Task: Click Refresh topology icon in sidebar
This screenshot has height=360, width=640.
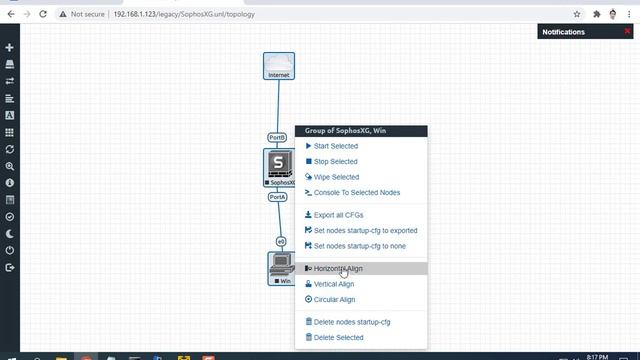Action: (9, 149)
